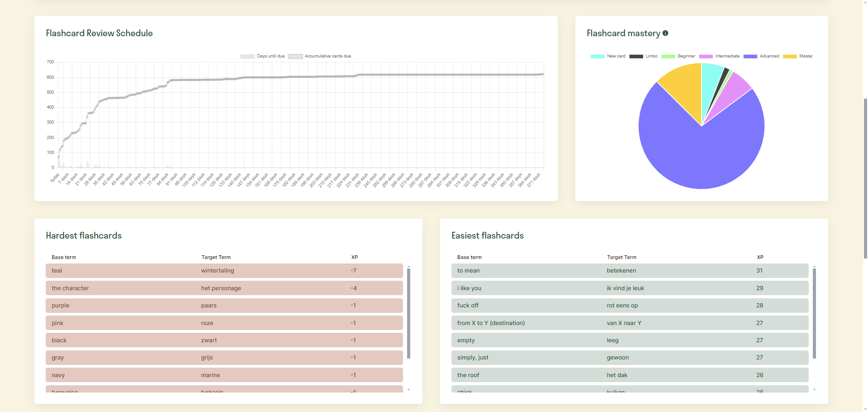Viewport: 868px width, 412px height.
Task: Click Target Term header in Hardest flashcards
Action: coord(216,257)
